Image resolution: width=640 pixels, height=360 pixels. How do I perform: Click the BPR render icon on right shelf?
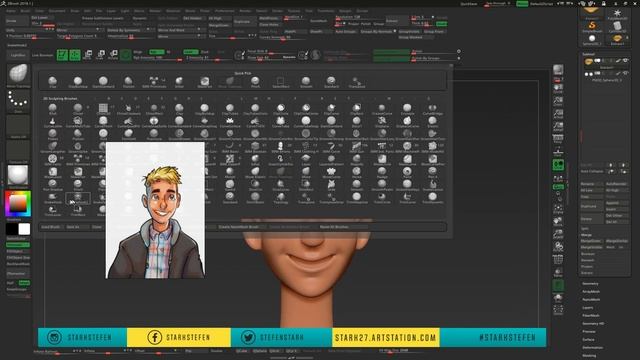(x=558, y=70)
